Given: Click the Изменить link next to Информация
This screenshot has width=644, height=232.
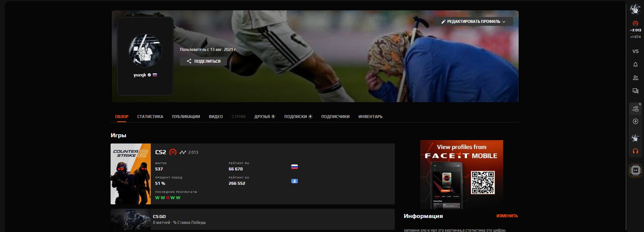Looking at the screenshot, I should (507, 216).
